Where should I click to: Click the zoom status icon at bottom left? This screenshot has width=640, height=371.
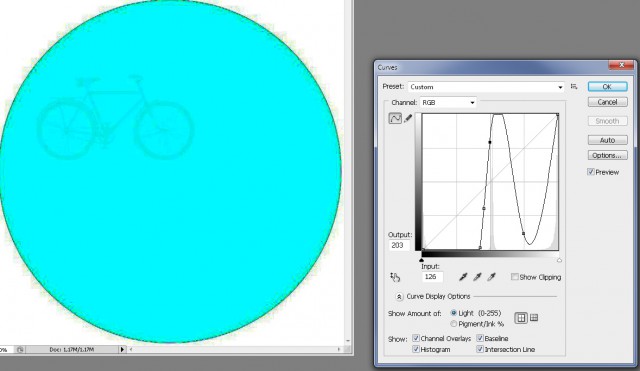[20, 349]
